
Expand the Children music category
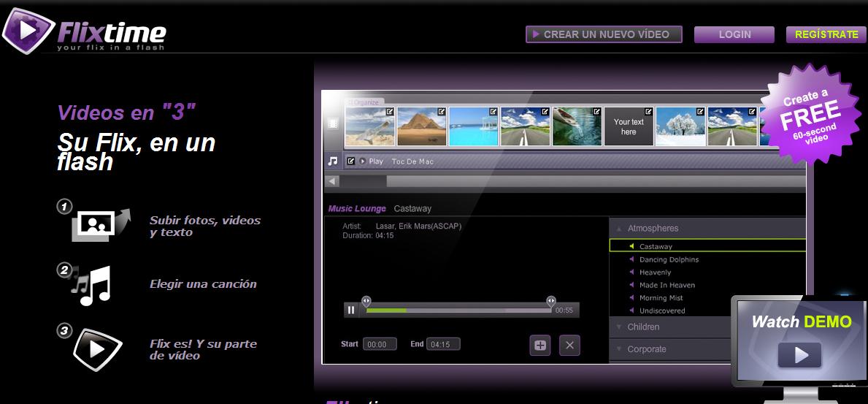point(671,327)
